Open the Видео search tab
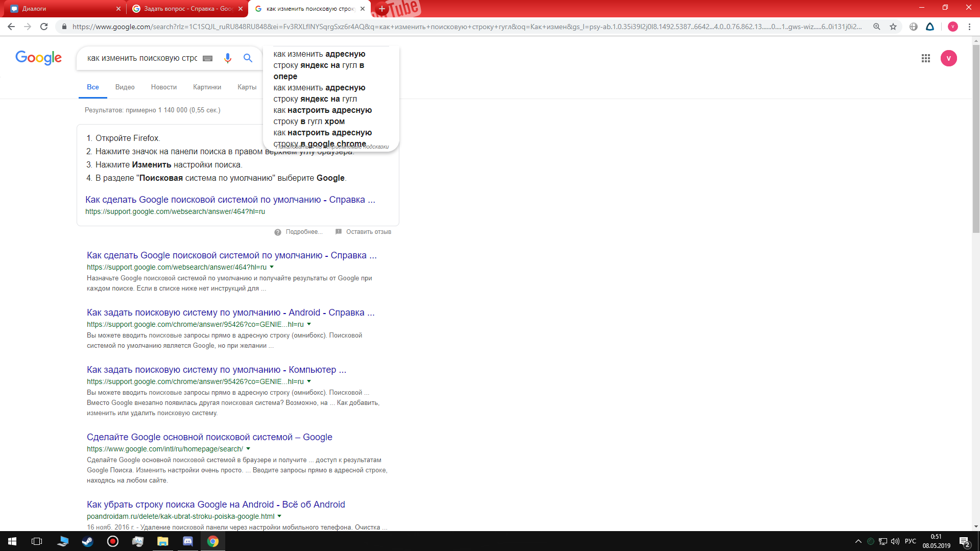The width and height of the screenshot is (980, 551). point(125,87)
